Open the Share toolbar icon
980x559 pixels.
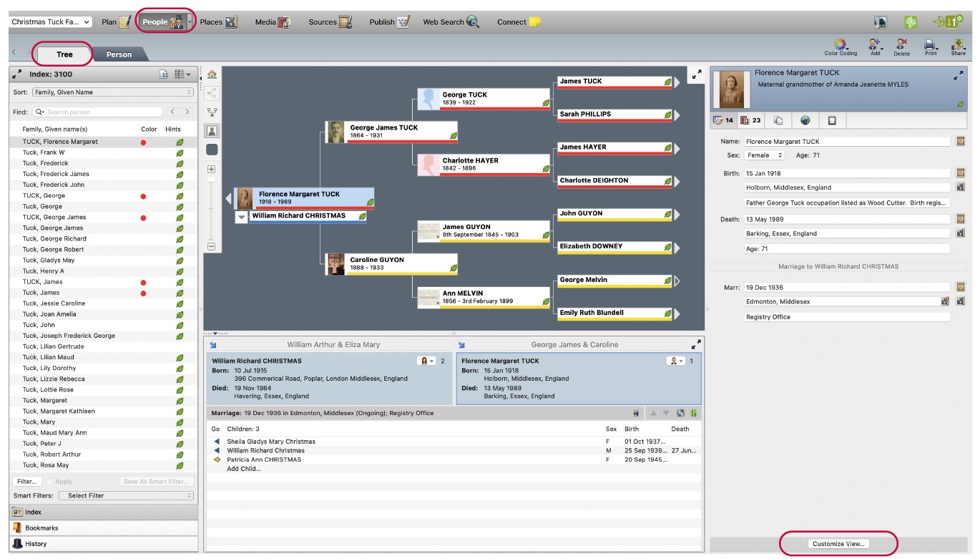[x=958, y=45]
